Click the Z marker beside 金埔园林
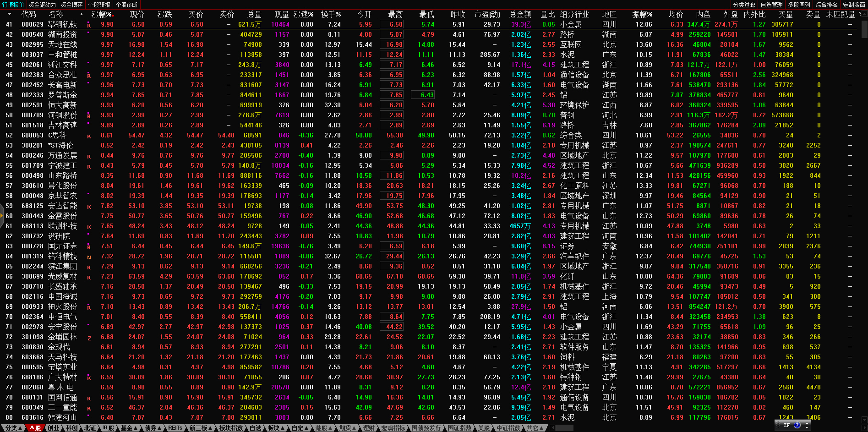868x432 pixels. [x=89, y=338]
